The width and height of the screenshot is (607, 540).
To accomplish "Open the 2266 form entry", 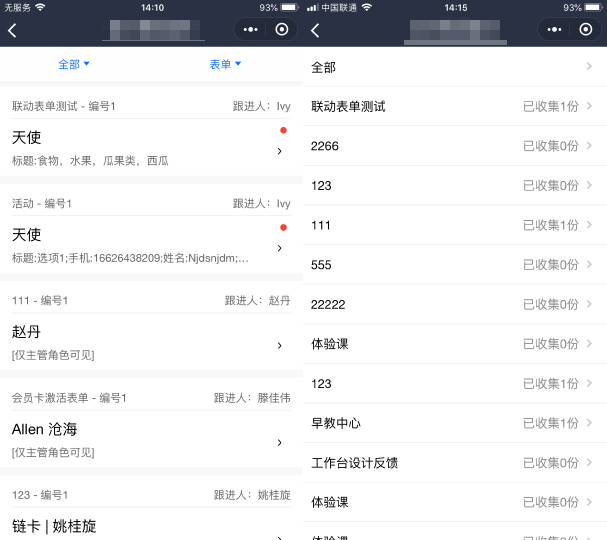I will coord(455,146).
